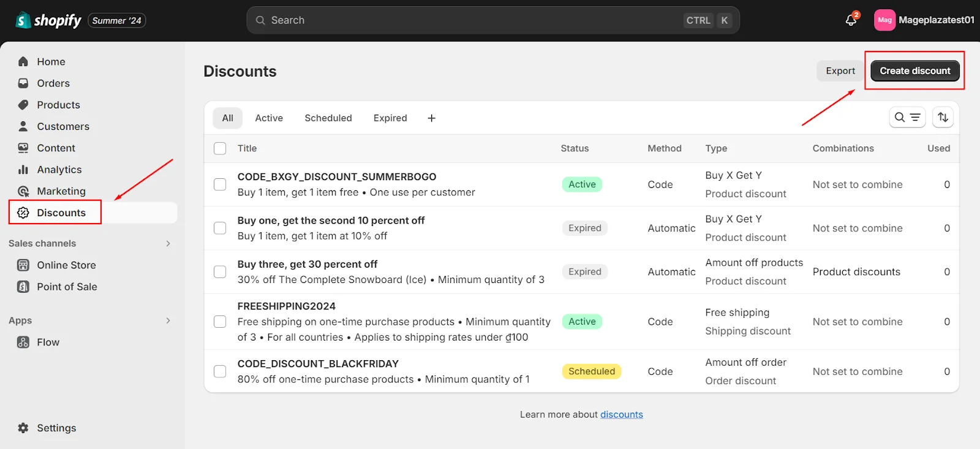The height and width of the screenshot is (449, 980).
Task: Click the top Search field
Action: [x=493, y=20]
